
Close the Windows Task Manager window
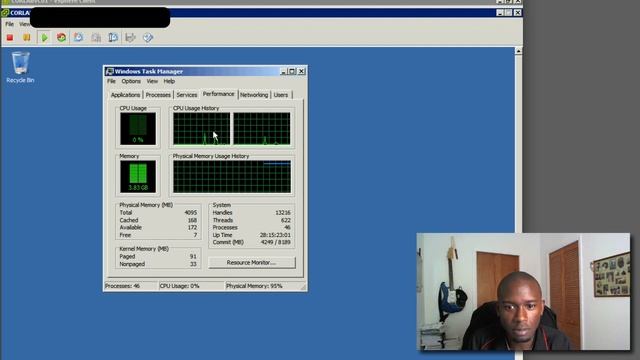pyautogui.click(x=301, y=71)
